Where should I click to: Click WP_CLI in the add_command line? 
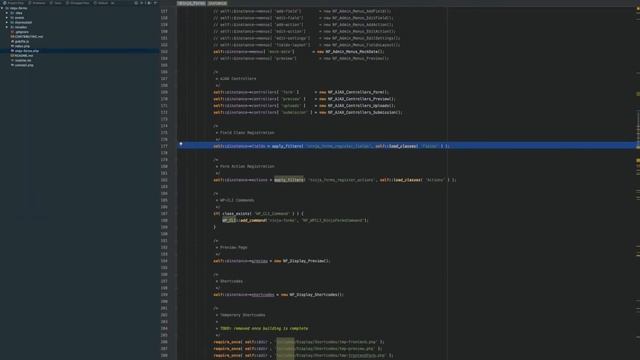(x=229, y=220)
